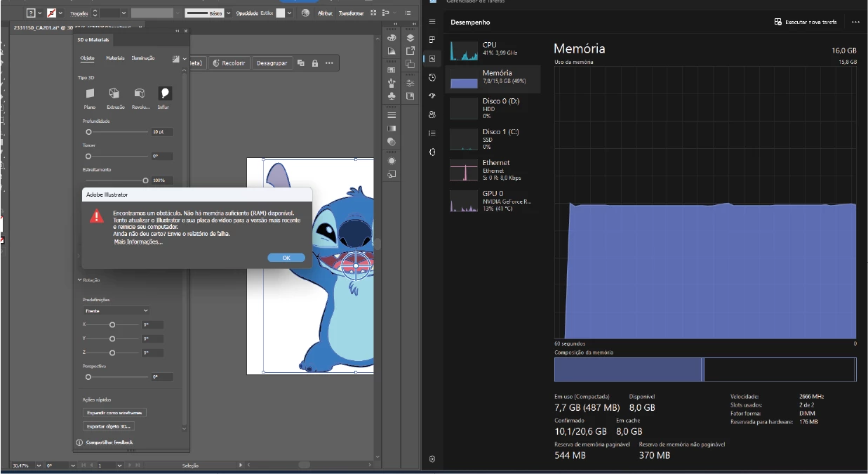Click OK in Adobe Illustrator error dialog
868x474 pixels.
pos(286,258)
